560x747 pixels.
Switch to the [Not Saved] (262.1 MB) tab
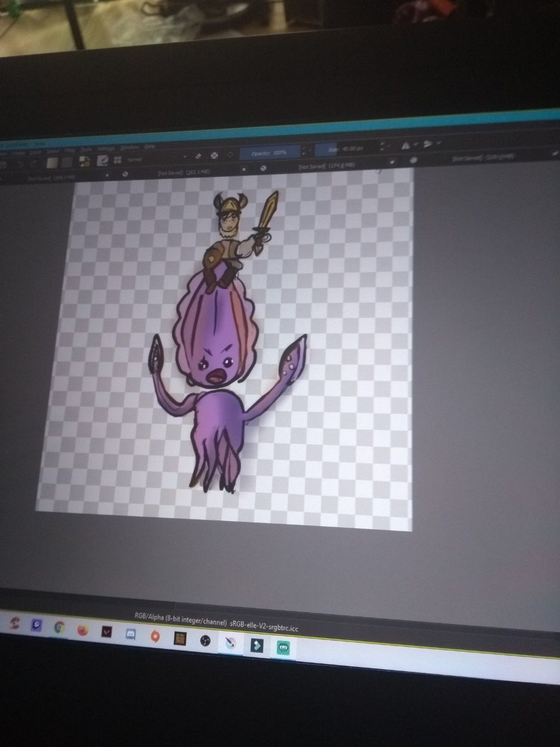tap(183, 173)
